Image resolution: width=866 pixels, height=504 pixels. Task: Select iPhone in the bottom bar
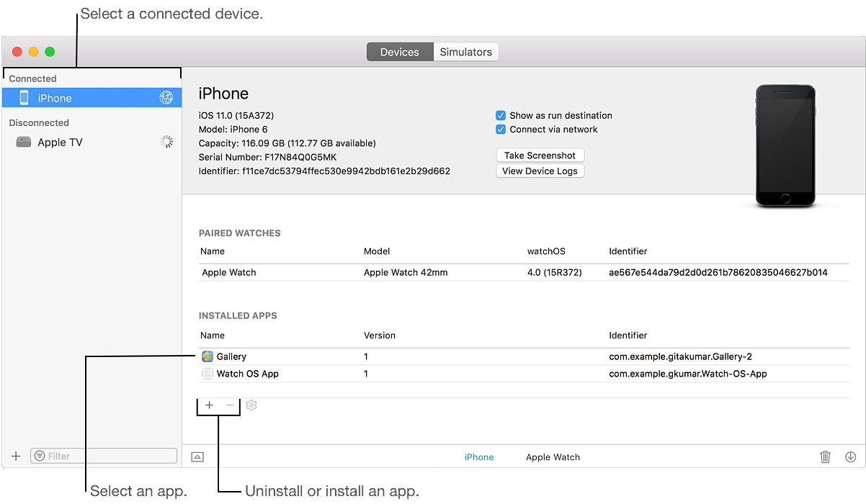tap(479, 457)
